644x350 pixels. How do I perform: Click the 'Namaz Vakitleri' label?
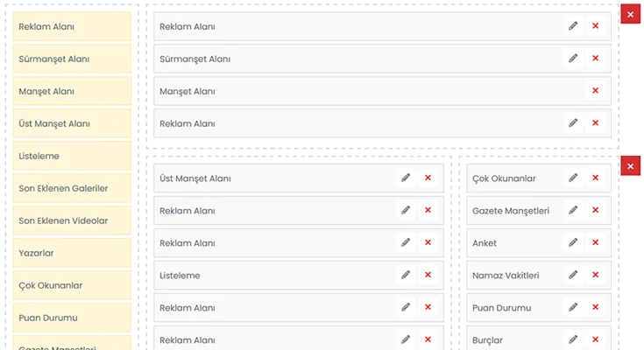point(506,276)
